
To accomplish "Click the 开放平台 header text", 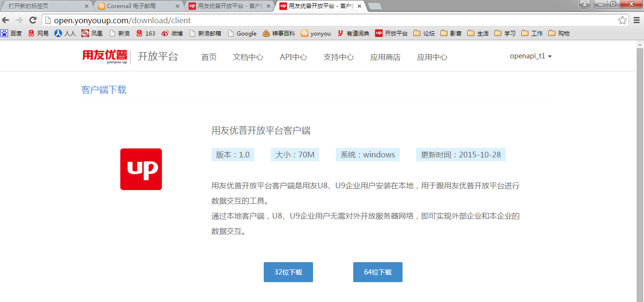I will coord(158,56).
